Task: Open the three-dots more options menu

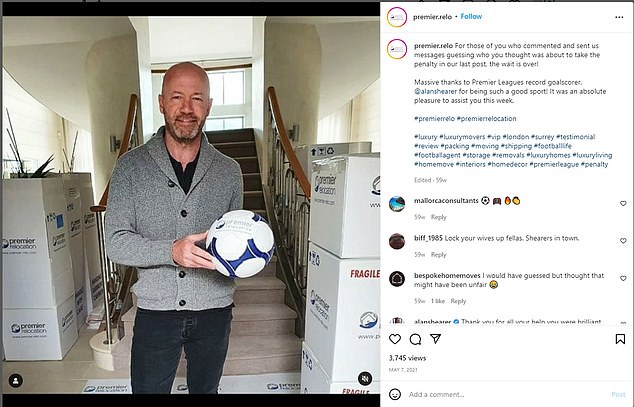Action: point(619,17)
